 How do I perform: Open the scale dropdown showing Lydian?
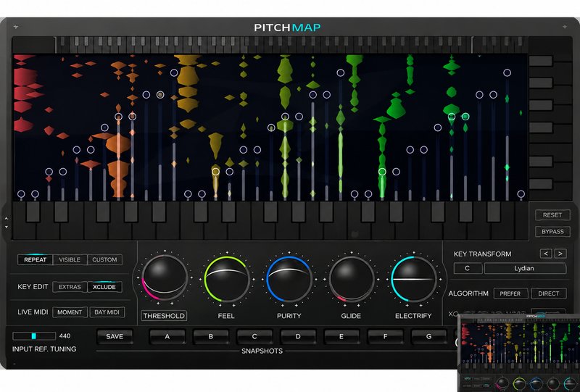pyautogui.click(x=525, y=269)
